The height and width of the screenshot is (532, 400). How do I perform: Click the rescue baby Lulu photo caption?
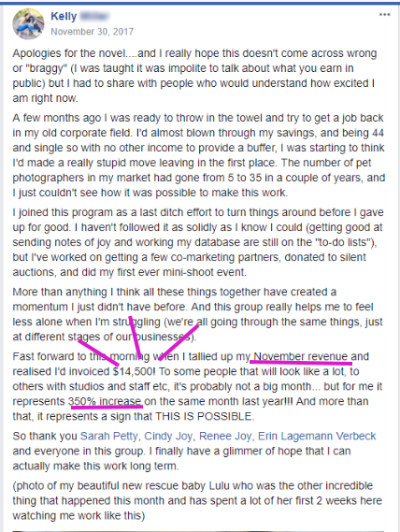(x=197, y=500)
